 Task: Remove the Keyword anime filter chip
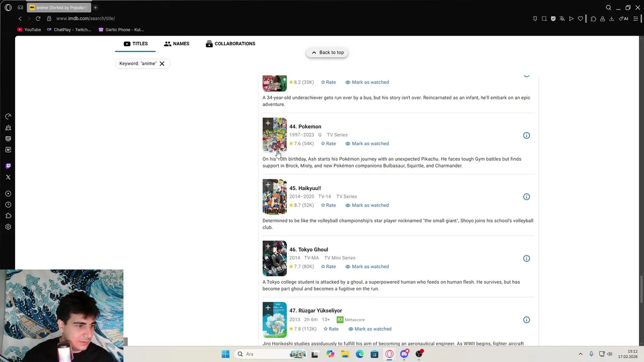click(162, 63)
